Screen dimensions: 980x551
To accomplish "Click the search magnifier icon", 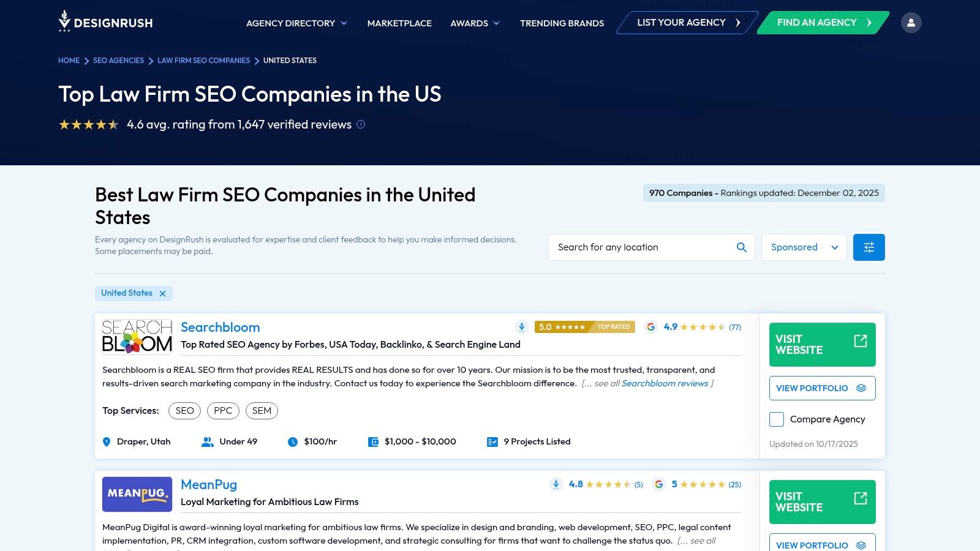I will click(x=741, y=247).
